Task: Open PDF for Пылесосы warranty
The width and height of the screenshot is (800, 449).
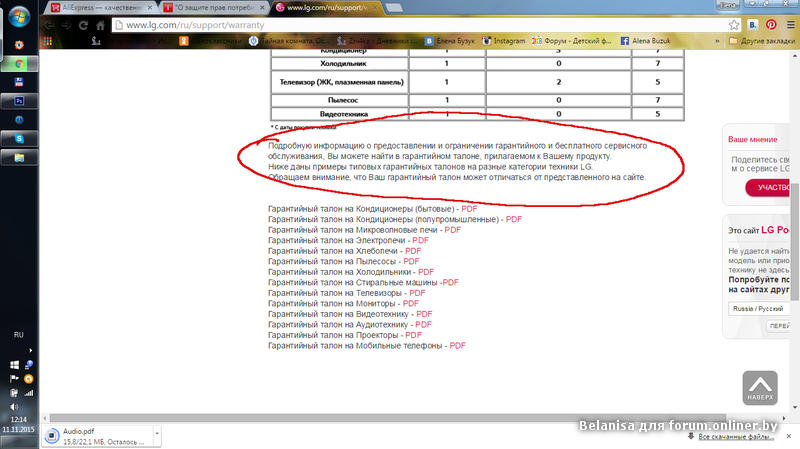Action: [411, 261]
